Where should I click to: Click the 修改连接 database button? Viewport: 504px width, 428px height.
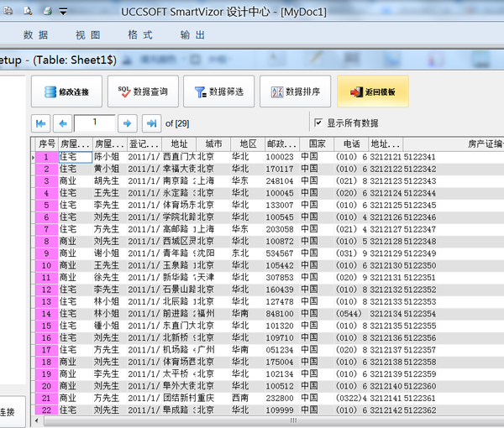click(66, 91)
